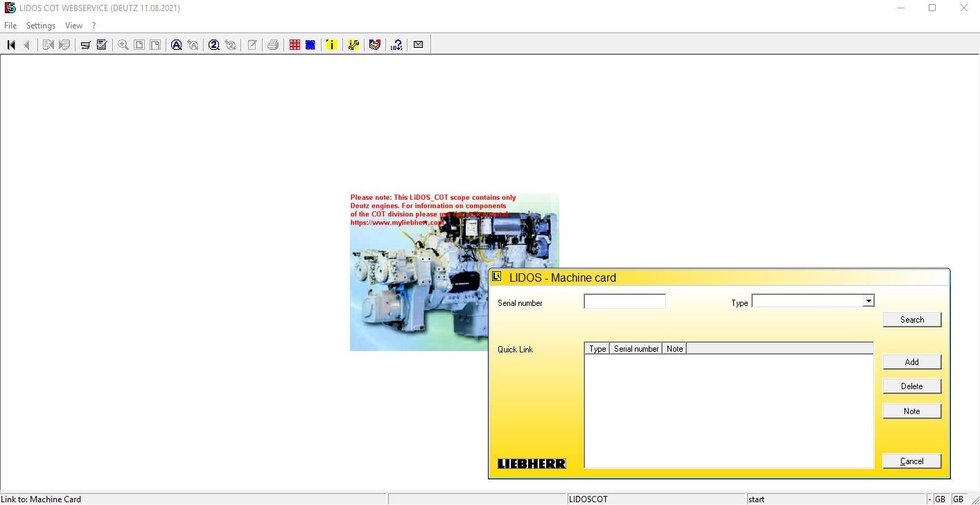Click the printer icon
Viewport: 980px width, 505px height.
click(x=273, y=45)
